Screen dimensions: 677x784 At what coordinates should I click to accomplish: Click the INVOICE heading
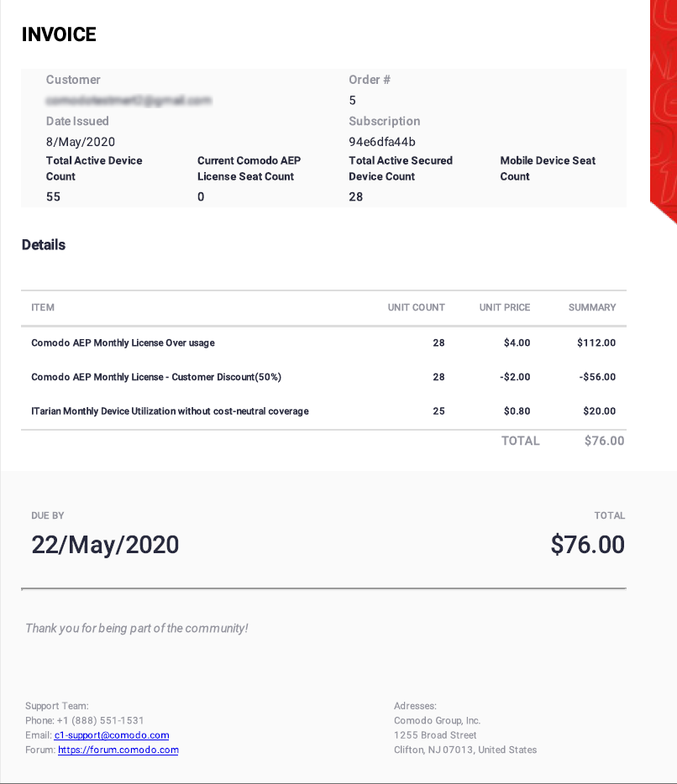[x=59, y=34]
